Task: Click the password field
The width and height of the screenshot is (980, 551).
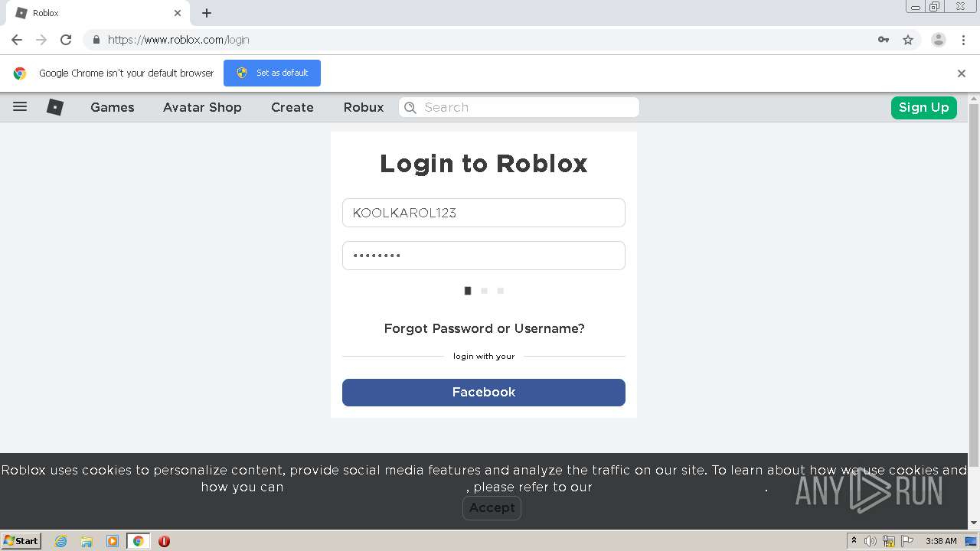Action: 484,256
